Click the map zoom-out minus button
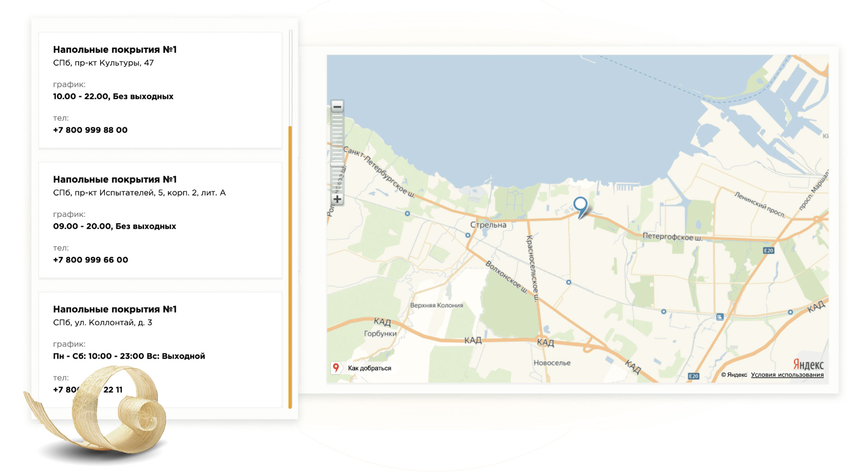 click(x=337, y=107)
